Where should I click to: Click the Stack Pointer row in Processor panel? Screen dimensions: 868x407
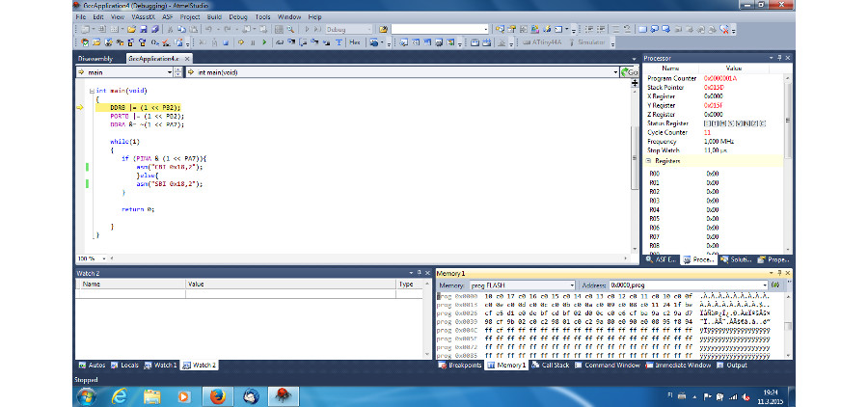(714, 88)
